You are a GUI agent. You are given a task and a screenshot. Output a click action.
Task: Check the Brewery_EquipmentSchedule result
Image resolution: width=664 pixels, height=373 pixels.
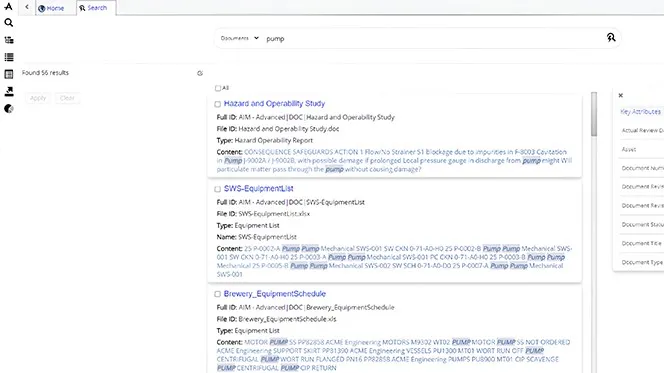(x=217, y=294)
